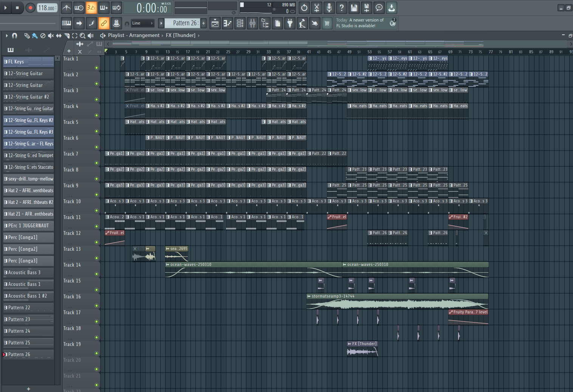This screenshot has height=392, width=573.
Task: Select the slip tool in playlist
Action: pyautogui.click(x=59, y=35)
